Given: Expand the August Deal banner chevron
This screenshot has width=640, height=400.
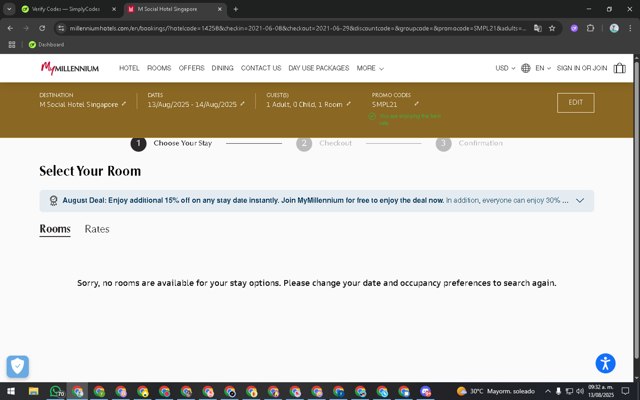Looking at the screenshot, I should point(580,200).
